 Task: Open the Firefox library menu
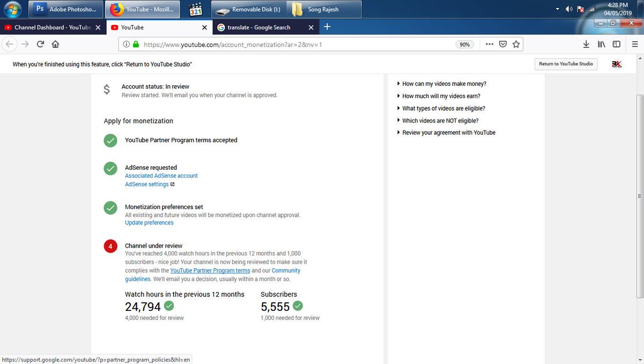point(602,45)
